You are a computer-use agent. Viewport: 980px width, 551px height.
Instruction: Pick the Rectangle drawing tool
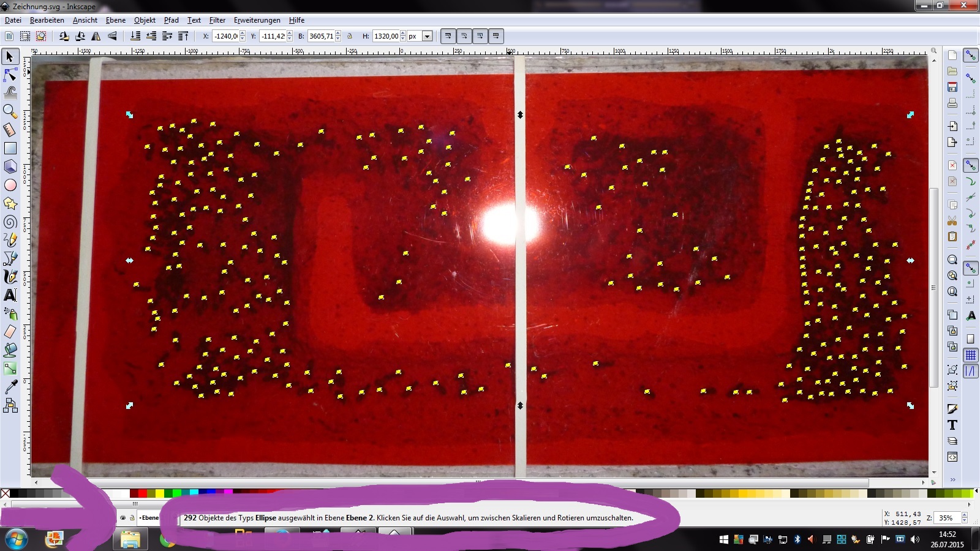(10, 148)
